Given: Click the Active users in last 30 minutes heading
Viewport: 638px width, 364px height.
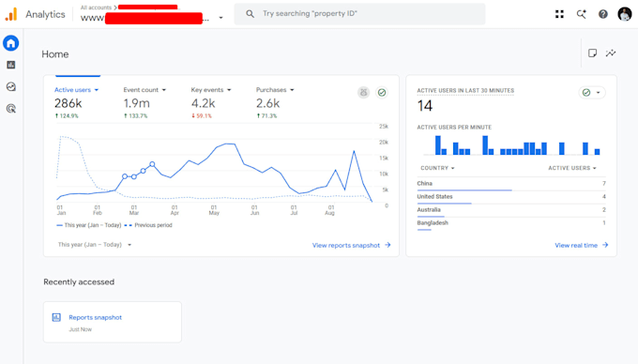Looking at the screenshot, I should 465,91.
